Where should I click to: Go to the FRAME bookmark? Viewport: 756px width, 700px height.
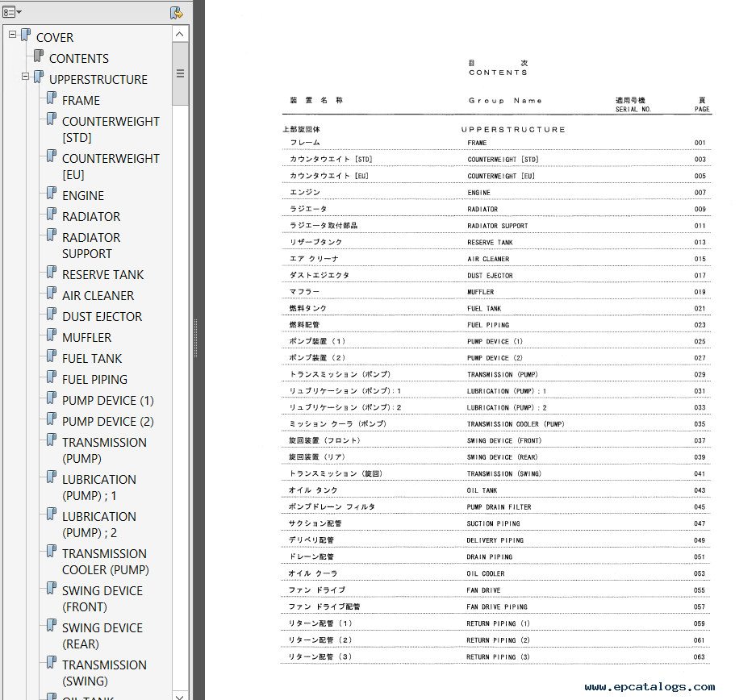click(81, 101)
